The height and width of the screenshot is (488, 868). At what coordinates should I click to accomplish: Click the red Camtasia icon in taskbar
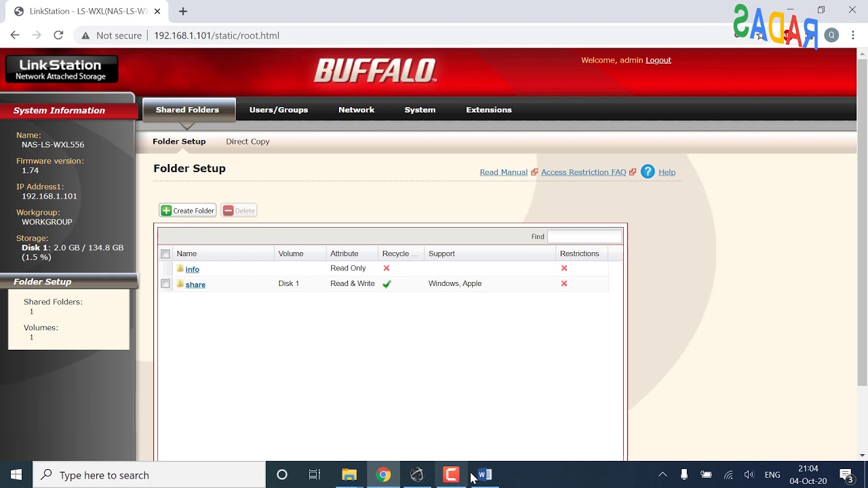pos(451,475)
